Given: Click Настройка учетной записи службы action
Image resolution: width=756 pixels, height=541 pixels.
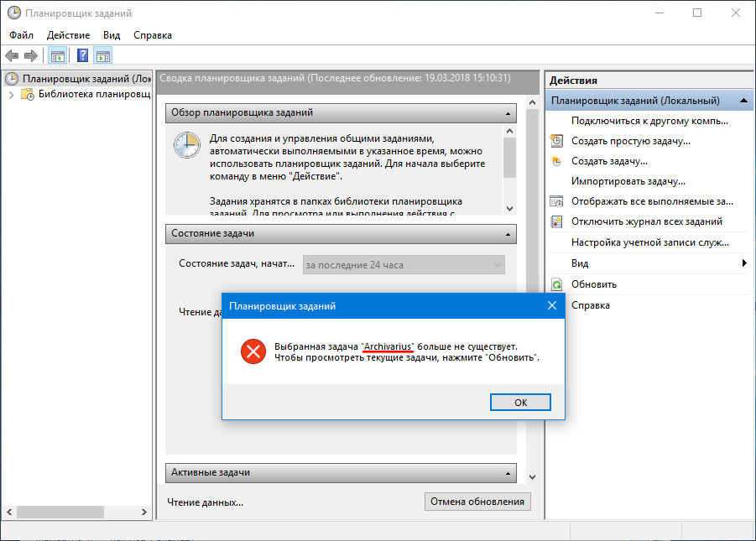Looking at the screenshot, I should point(650,242).
